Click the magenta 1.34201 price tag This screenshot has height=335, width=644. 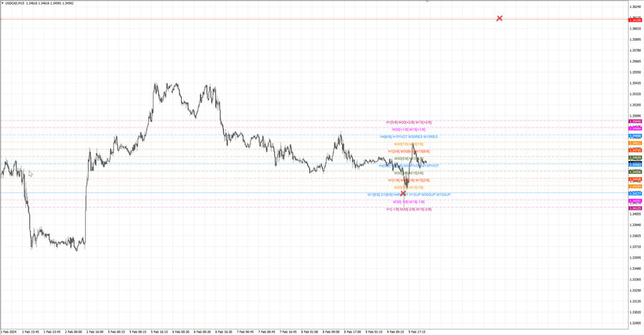[x=635, y=201]
